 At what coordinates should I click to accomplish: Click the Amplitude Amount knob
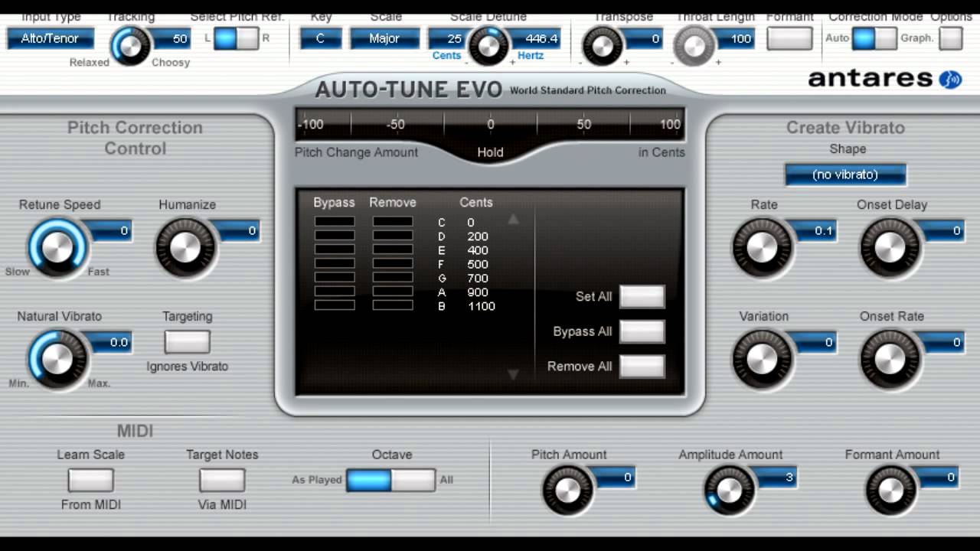tap(730, 490)
